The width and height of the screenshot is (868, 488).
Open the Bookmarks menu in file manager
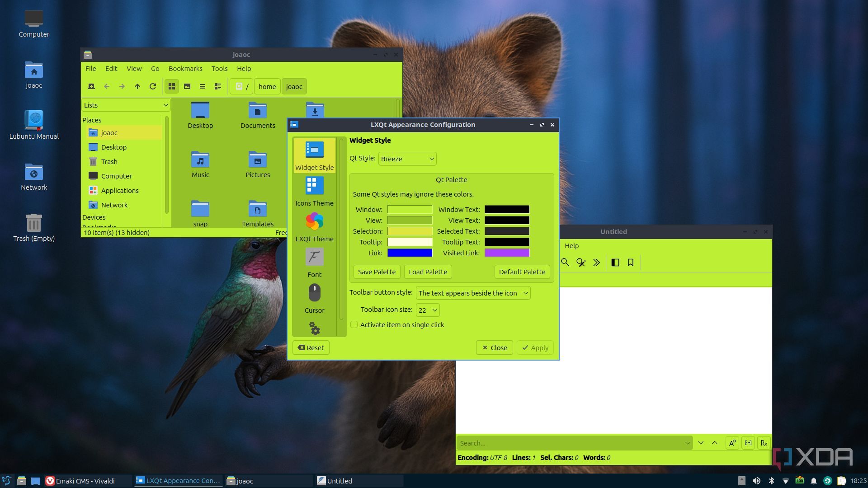point(185,69)
